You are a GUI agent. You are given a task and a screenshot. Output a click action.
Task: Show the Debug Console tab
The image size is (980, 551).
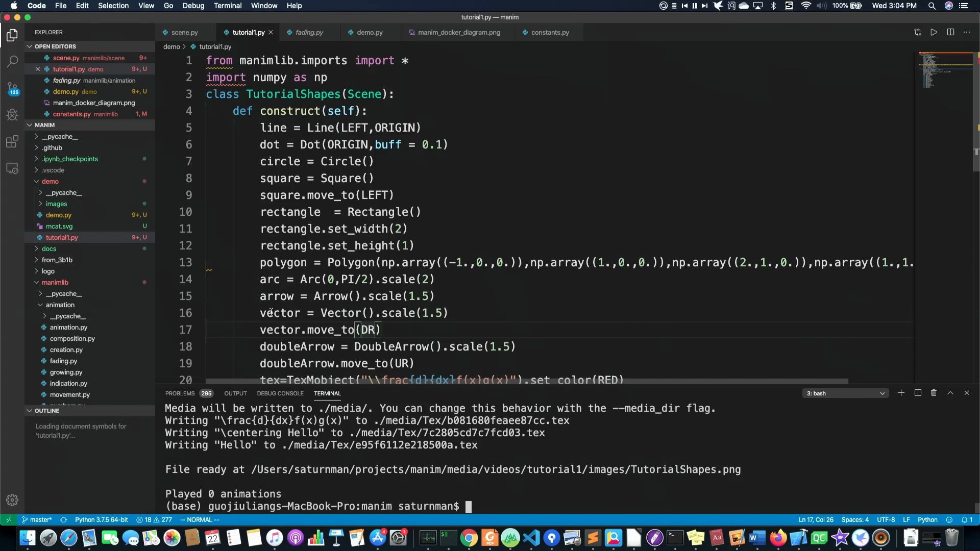[x=280, y=393]
